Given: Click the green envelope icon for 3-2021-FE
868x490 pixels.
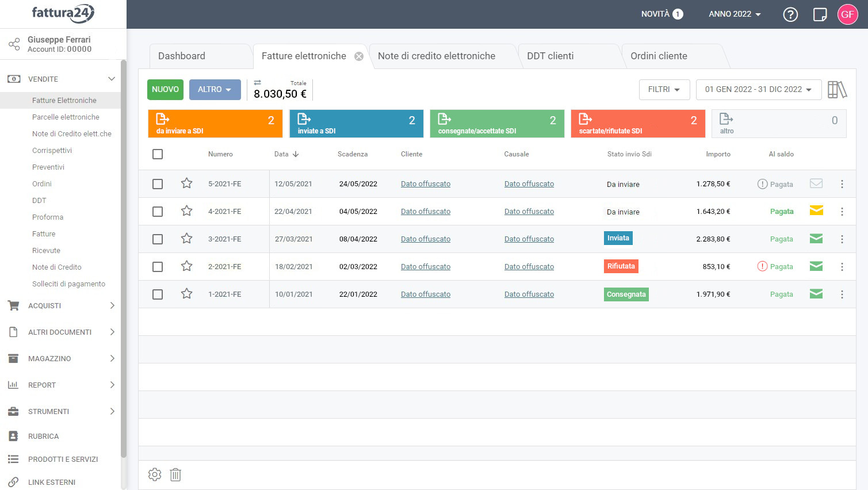Looking at the screenshot, I should pyautogui.click(x=816, y=238).
